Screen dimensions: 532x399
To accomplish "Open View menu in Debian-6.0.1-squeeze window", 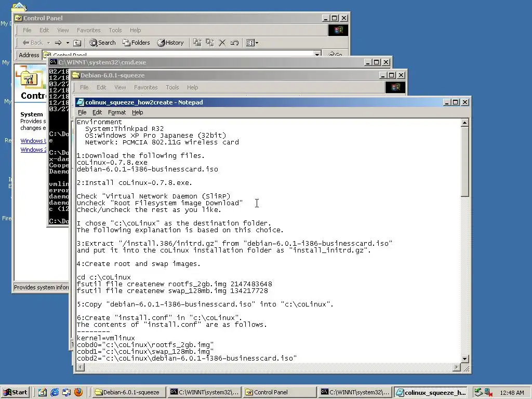I will click(120, 87).
